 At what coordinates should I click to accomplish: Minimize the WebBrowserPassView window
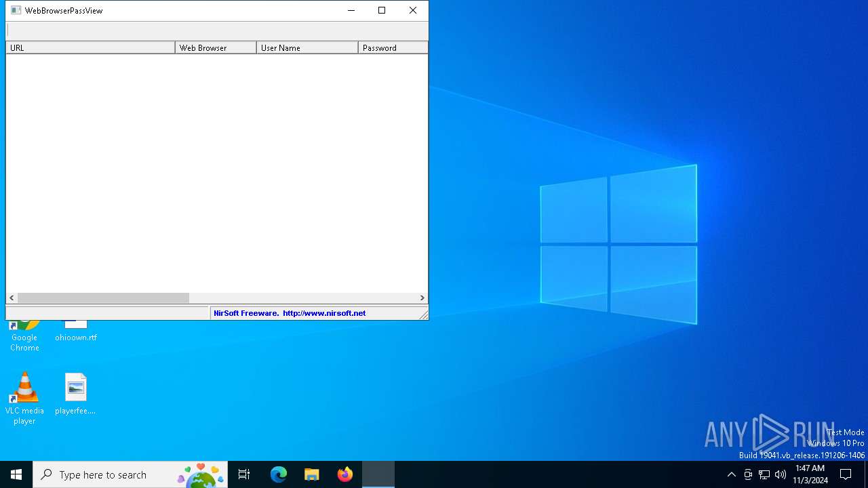[351, 10]
